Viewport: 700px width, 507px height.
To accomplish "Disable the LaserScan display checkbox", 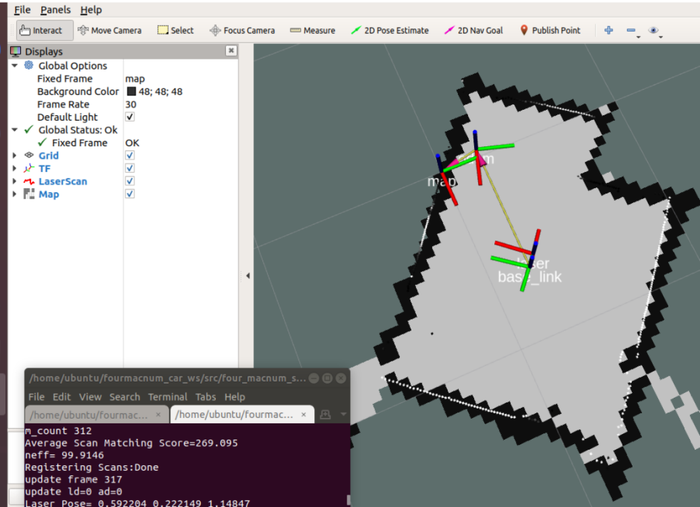I will point(129,181).
